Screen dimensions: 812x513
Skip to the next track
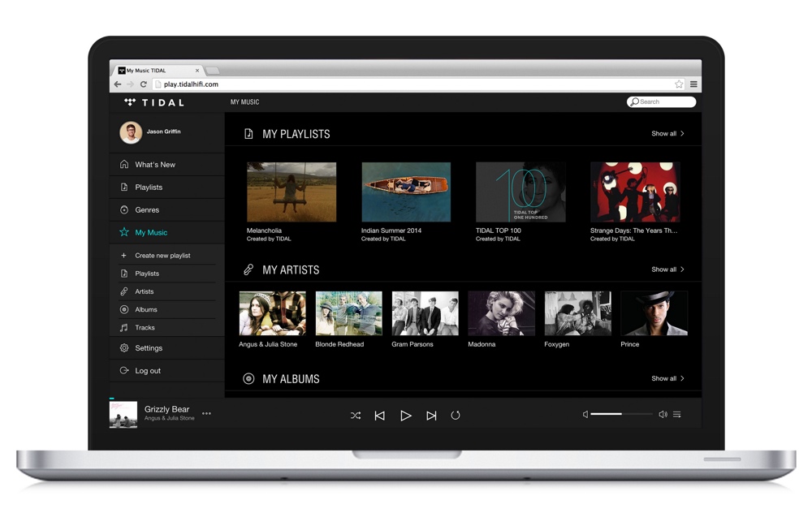click(431, 416)
